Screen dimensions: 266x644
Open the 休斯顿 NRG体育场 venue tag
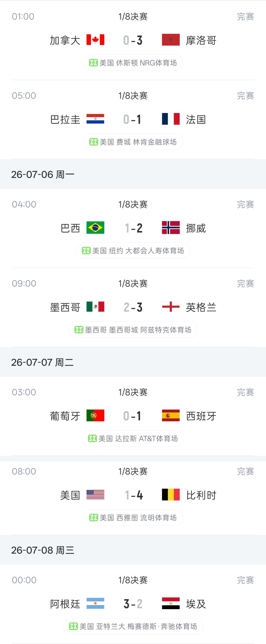click(133, 63)
